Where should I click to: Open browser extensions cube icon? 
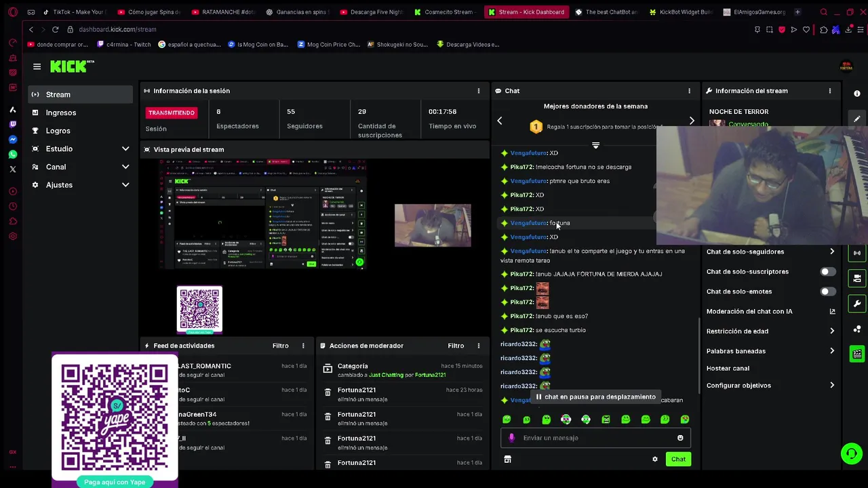click(x=823, y=29)
